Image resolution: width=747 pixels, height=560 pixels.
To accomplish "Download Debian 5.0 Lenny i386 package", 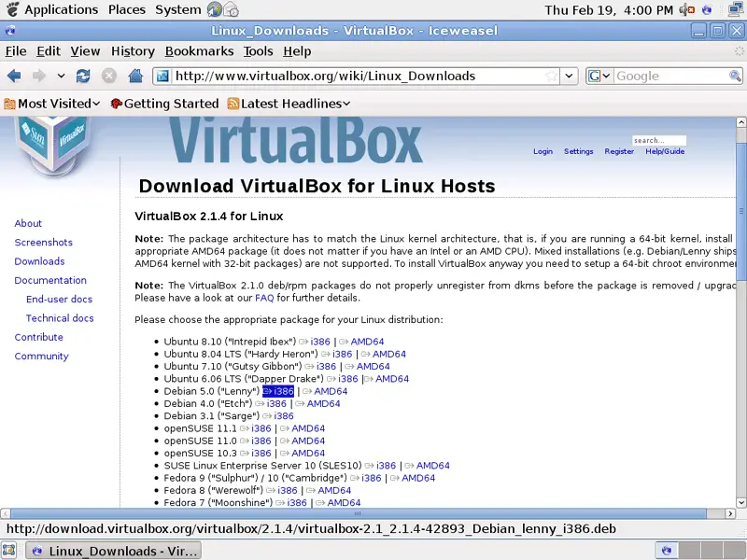I will [x=278, y=391].
